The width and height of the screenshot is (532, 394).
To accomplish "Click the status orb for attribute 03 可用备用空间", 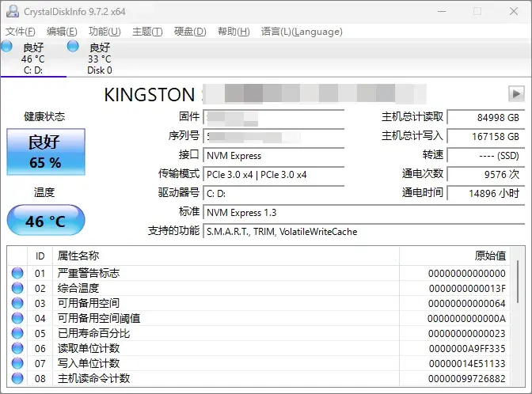I will click(x=17, y=303).
